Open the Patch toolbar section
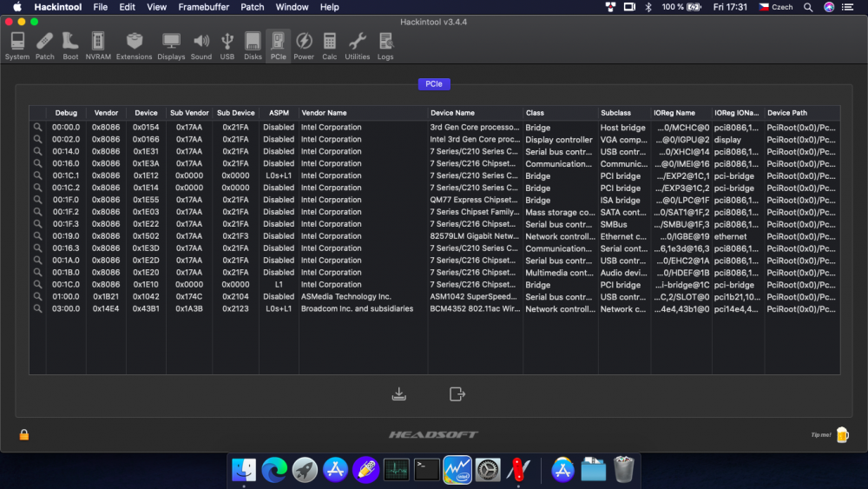The width and height of the screenshot is (868, 489). (45, 45)
